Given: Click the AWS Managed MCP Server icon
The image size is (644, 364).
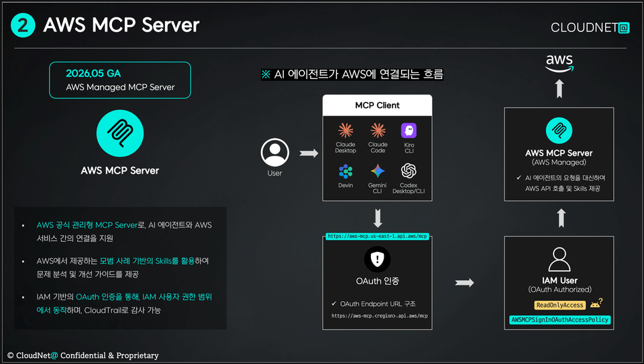Looking at the screenshot, I should click(559, 131).
